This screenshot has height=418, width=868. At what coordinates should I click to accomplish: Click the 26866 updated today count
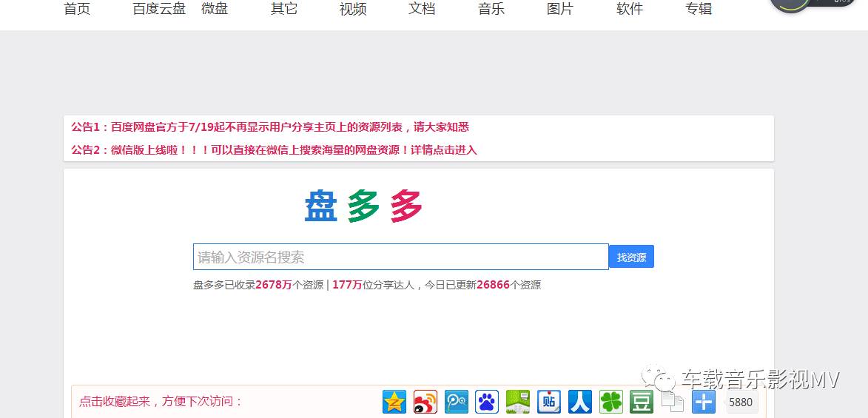click(x=493, y=285)
